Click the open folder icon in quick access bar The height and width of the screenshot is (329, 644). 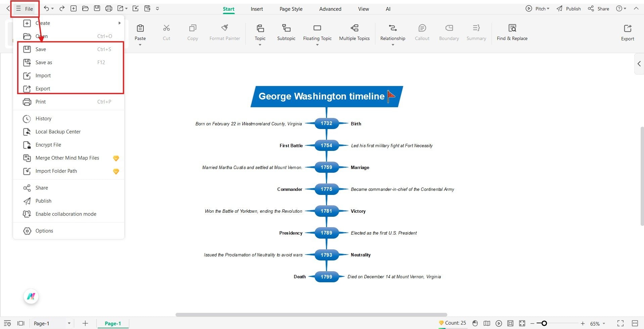pos(85,8)
